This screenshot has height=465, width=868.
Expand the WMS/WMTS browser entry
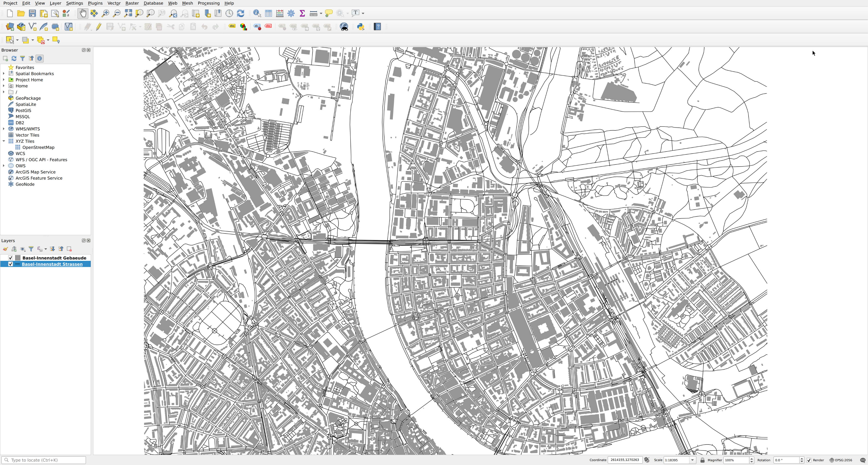click(4, 129)
